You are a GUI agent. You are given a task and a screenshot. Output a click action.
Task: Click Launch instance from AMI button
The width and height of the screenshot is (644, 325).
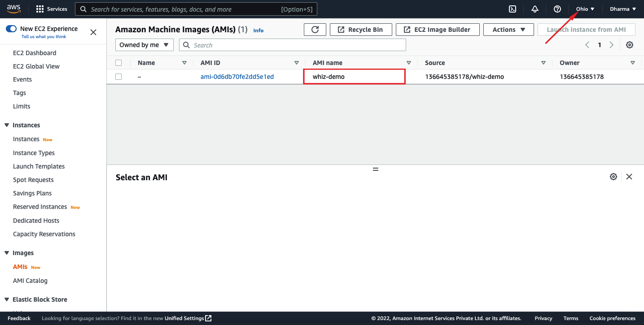click(x=587, y=30)
